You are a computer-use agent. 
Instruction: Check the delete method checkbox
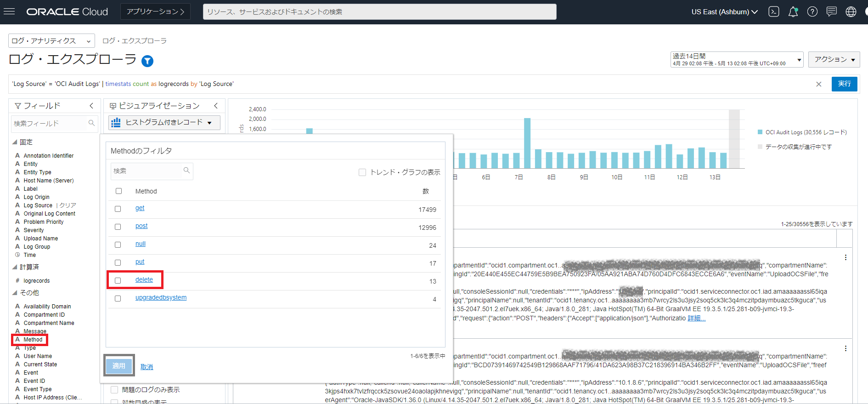coord(118,280)
